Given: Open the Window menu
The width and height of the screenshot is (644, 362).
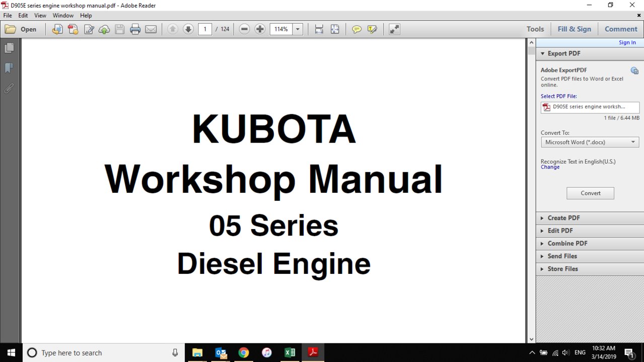Looking at the screenshot, I should coord(63,16).
